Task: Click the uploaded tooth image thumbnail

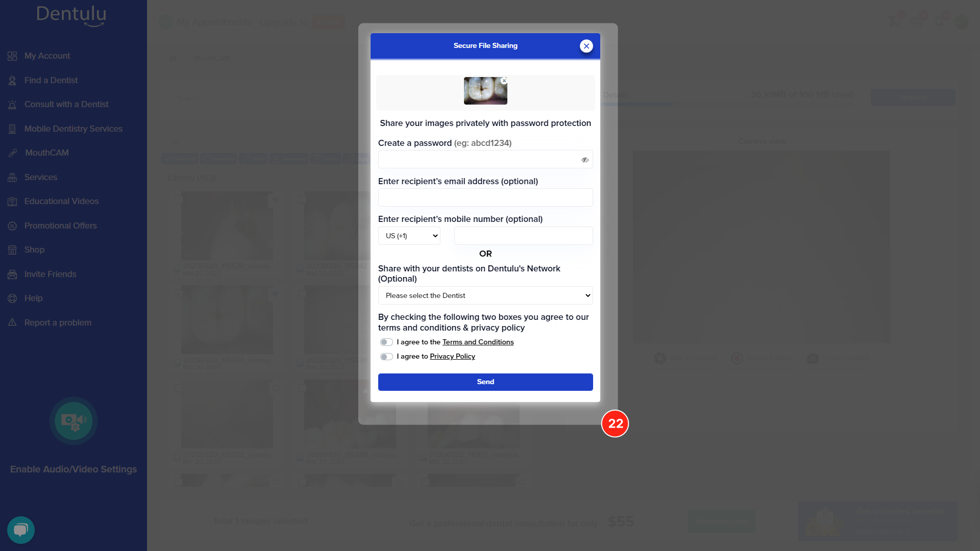Action: pos(483,91)
